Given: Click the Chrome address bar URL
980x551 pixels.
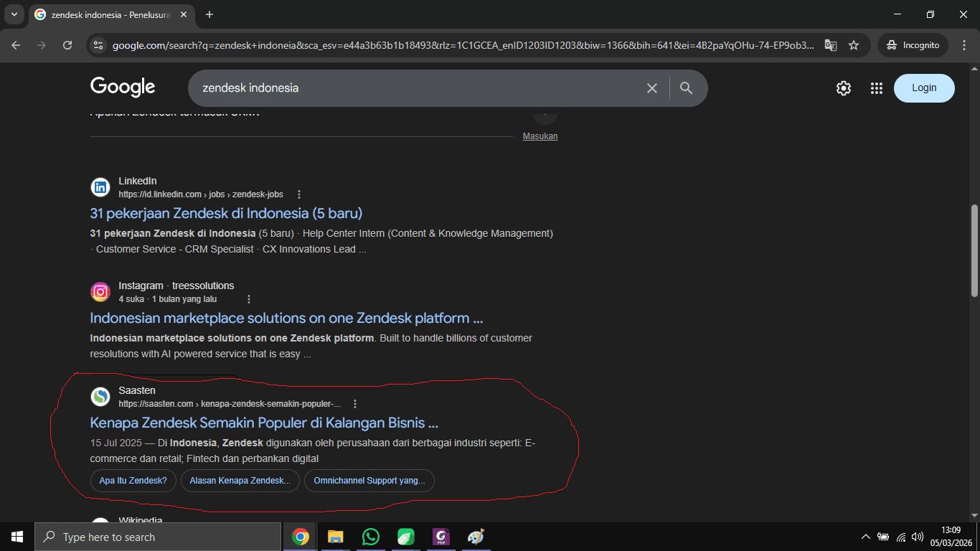Looking at the screenshot, I should click(463, 45).
